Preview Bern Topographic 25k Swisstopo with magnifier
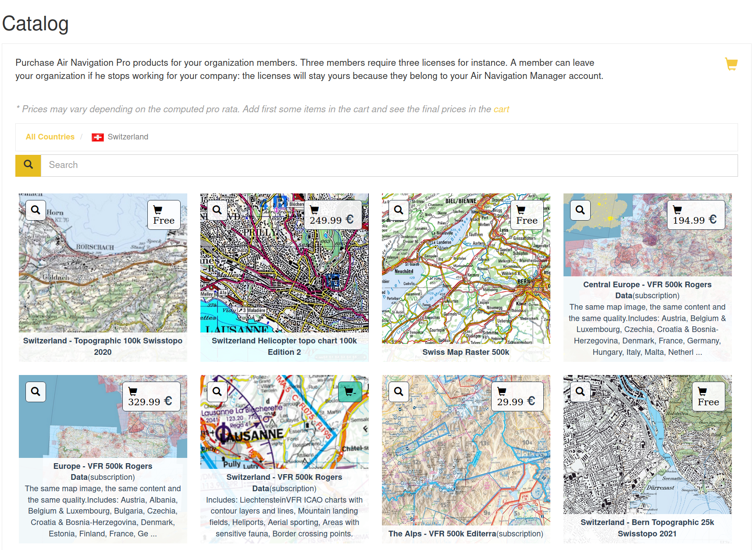This screenshot has width=756, height=550. tap(580, 392)
